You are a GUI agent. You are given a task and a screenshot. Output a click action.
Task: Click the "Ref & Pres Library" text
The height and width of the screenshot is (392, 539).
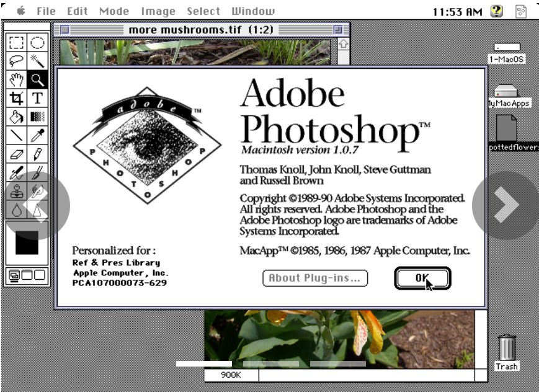[x=116, y=263]
